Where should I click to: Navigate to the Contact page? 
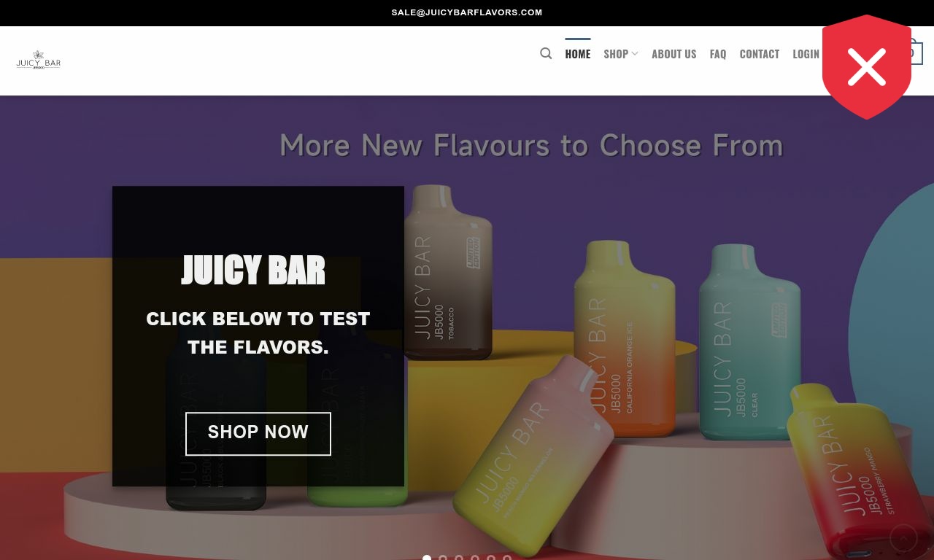pyautogui.click(x=759, y=54)
